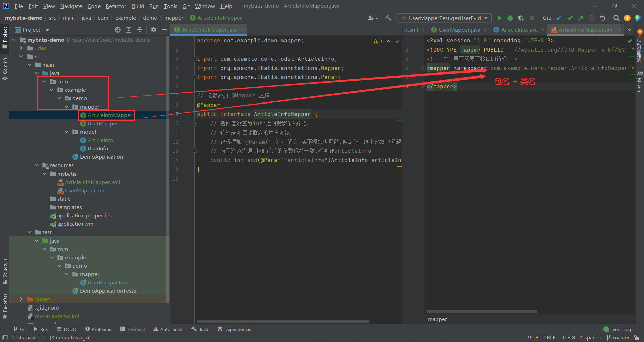Screen dimensions: 644x342
Task: Collapse the resources folder
Action: pyautogui.click(x=37, y=165)
